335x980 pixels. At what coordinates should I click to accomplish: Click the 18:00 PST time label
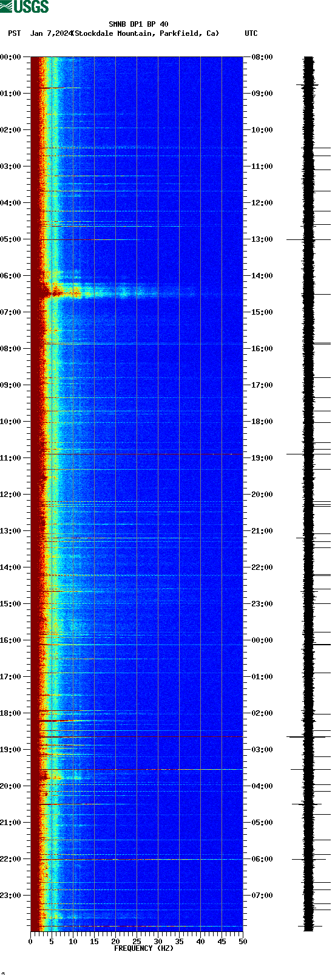pos(11,713)
